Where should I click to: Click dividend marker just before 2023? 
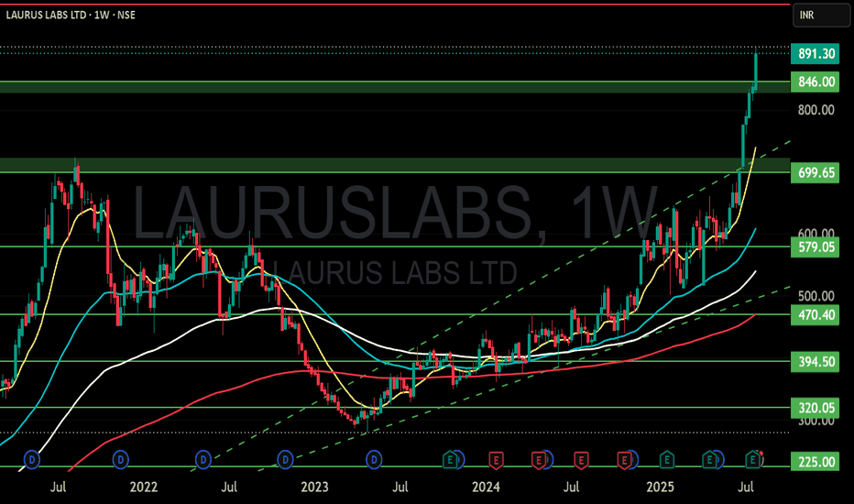(285, 460)
